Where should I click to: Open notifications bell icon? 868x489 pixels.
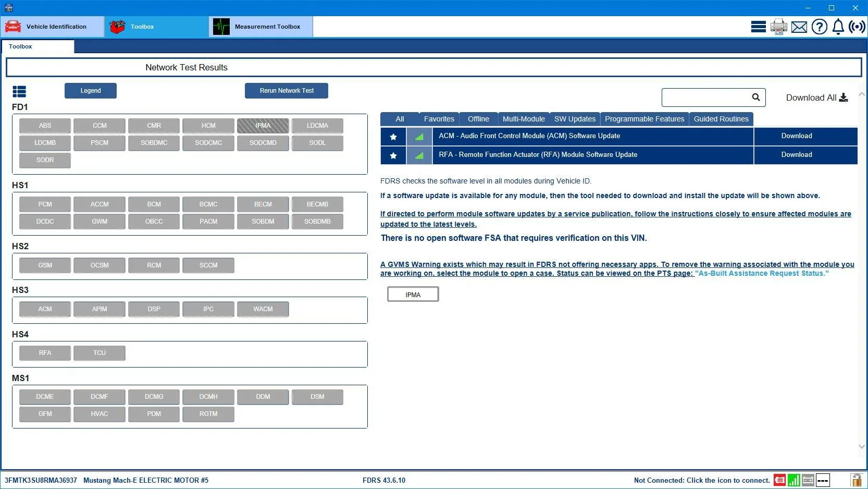(x=838, y=27)
